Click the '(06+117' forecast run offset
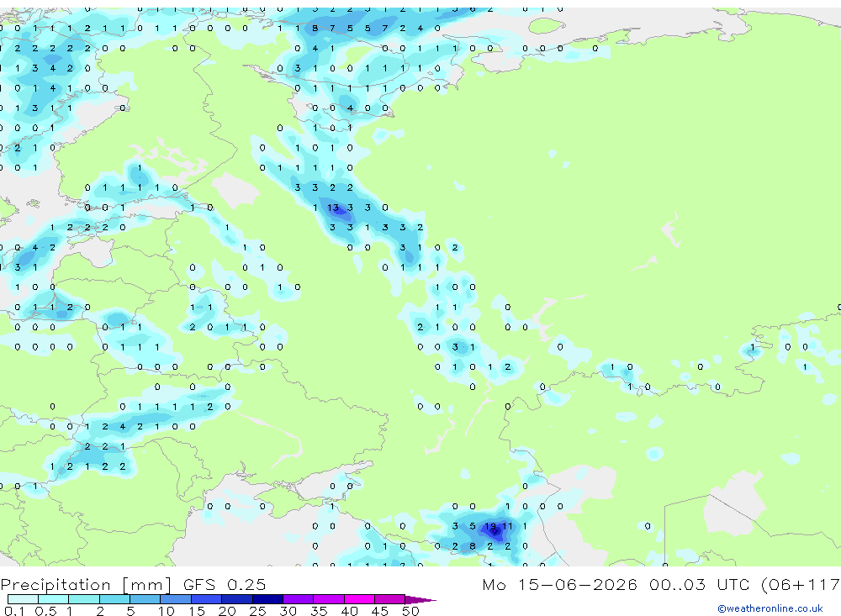Image resolution: width=841 pixels, height=616 pixels. (801, 584)
